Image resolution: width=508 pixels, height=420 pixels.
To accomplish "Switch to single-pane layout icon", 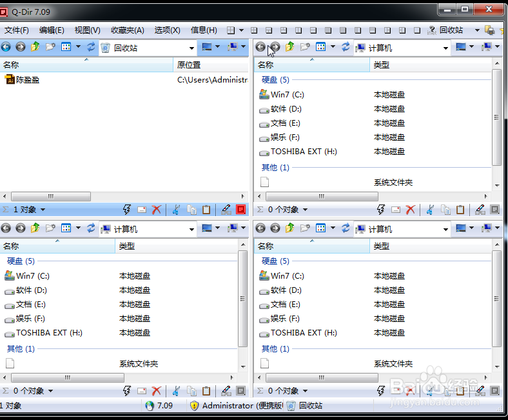I will (417, 30).
